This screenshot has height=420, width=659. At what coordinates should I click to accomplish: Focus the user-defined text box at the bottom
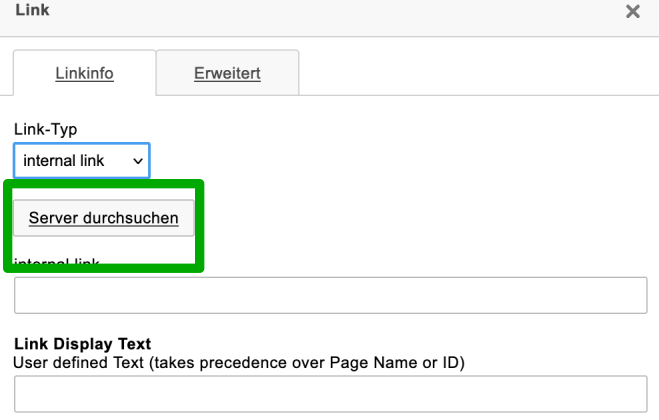(x=330, y=394)
